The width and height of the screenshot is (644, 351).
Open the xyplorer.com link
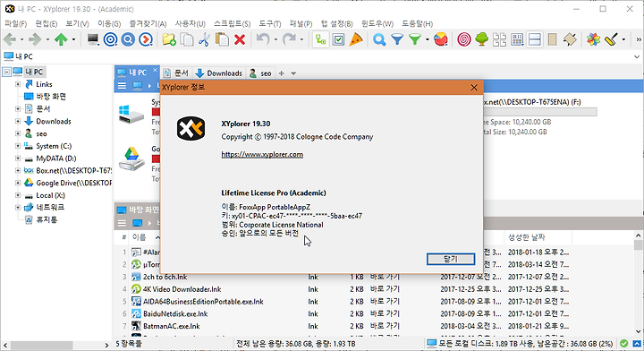pos(262,155)
